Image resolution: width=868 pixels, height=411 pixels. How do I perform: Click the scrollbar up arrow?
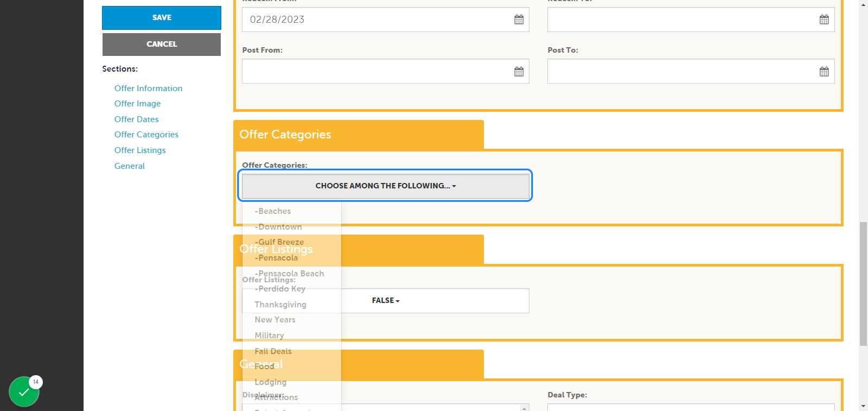(x=863, y=4)
